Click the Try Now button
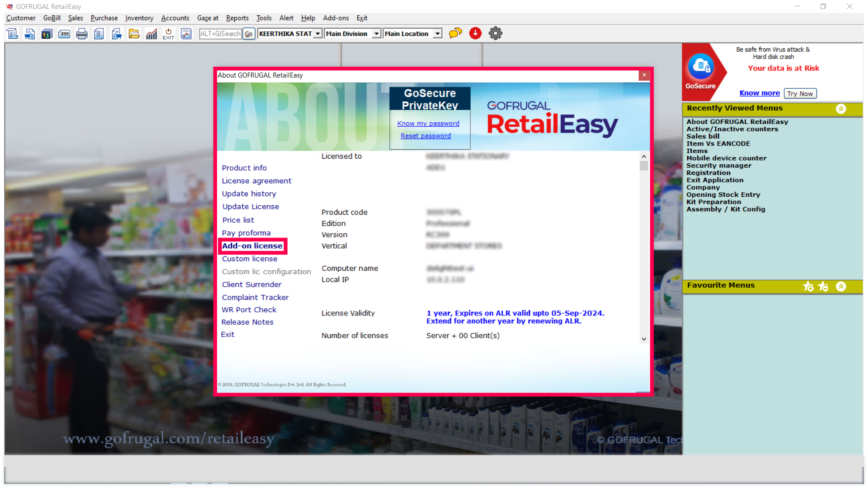 (800, 93)
